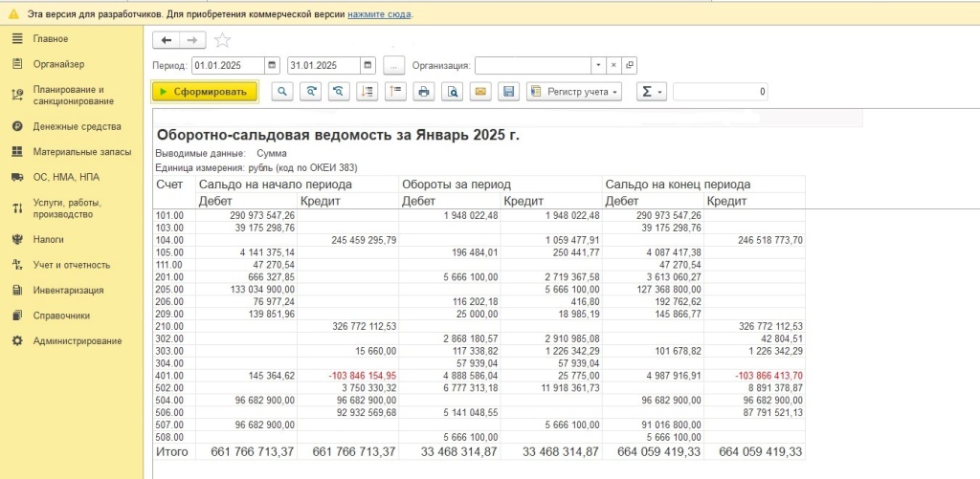Open Органайзер section in sidebar
This screenshot has height=479, width=980.
58,64
